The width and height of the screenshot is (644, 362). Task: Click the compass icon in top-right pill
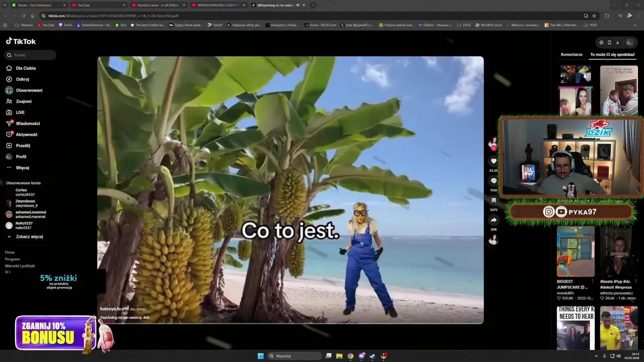pyautogui.click(x=601, y=42)
